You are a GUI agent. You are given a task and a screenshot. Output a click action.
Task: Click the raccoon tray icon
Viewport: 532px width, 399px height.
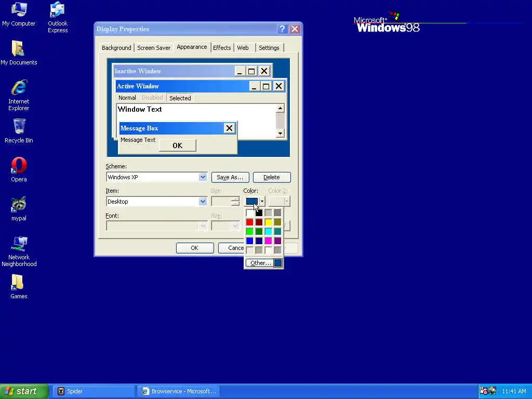pos(493,391)
